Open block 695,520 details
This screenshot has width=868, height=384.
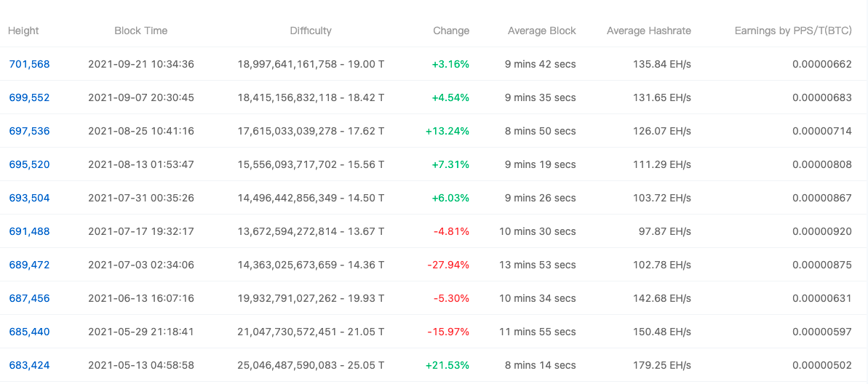click(29, 164)
